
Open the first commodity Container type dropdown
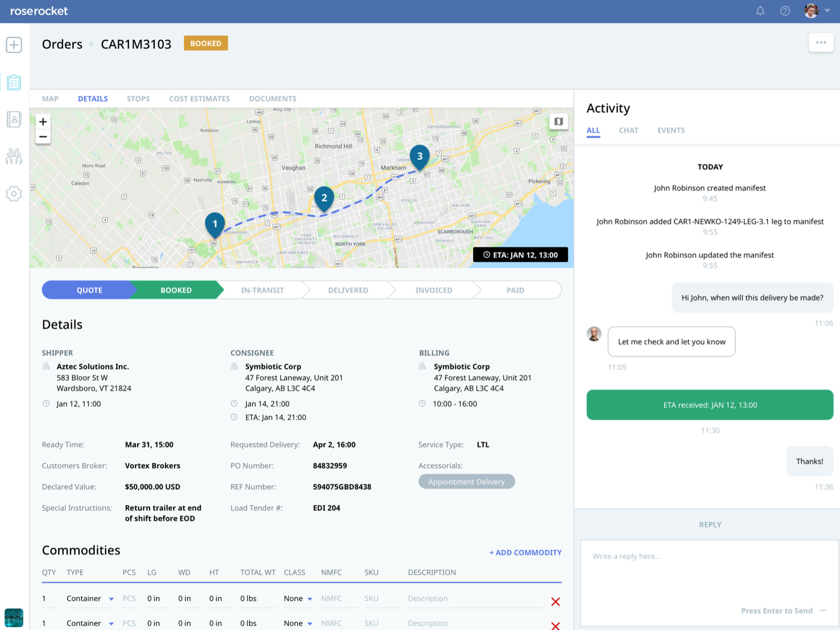(90, 598)
